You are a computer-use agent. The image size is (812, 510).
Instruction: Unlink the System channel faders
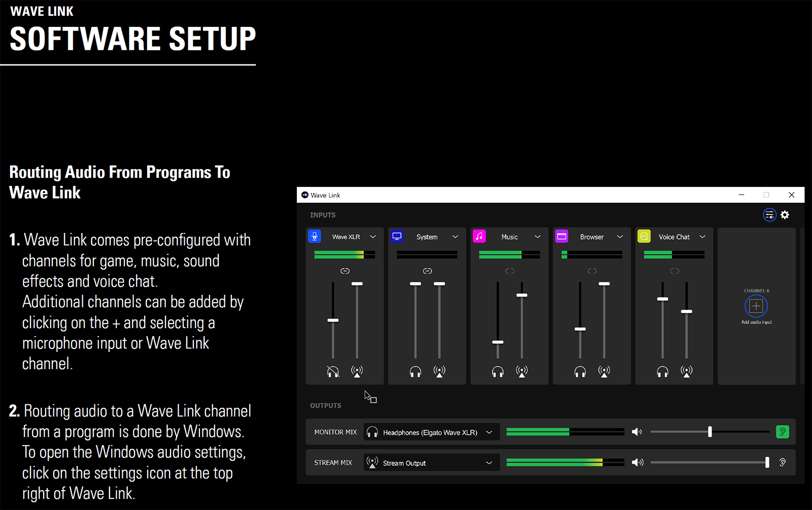pos(427,271)
